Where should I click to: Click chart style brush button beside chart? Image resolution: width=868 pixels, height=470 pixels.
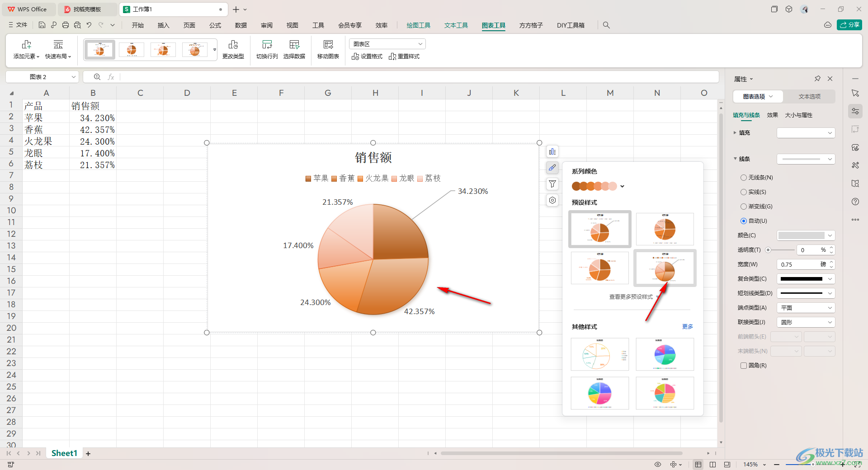(552, 168)
